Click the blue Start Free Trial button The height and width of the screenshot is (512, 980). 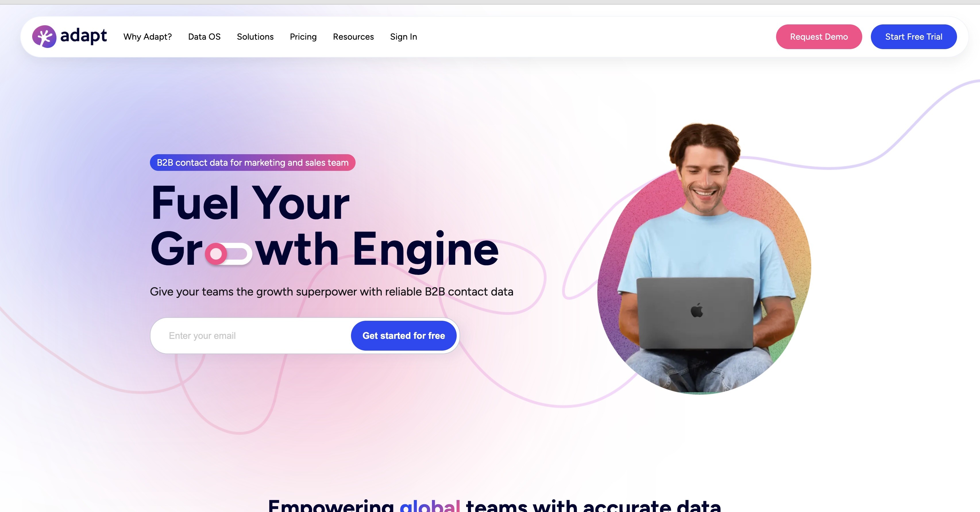coord(914,37)
